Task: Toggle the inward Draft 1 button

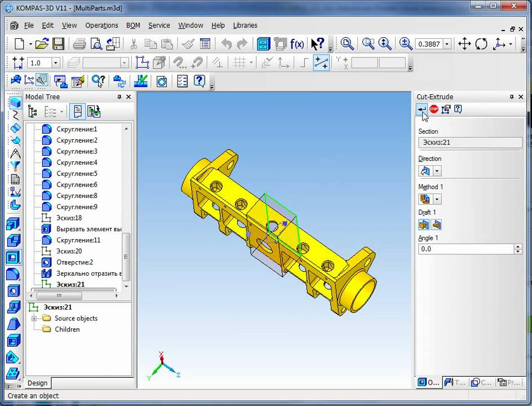Action: pos(436,225)
